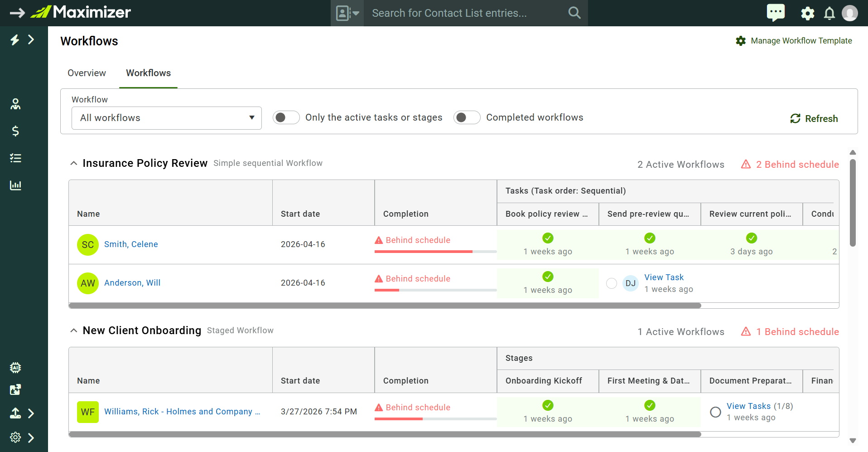Click Smith, Celene Send pre-review checkmark
The height and width of the screenshot is (452, 868).
(650, 238)
